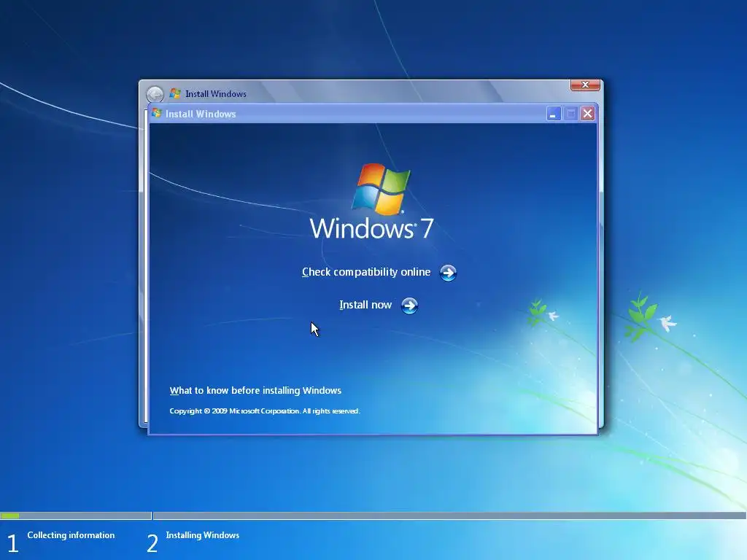Screen dimensions: 747x560
Task: Minimize the front Install Windows window
Action: click(x=553, y=114)
